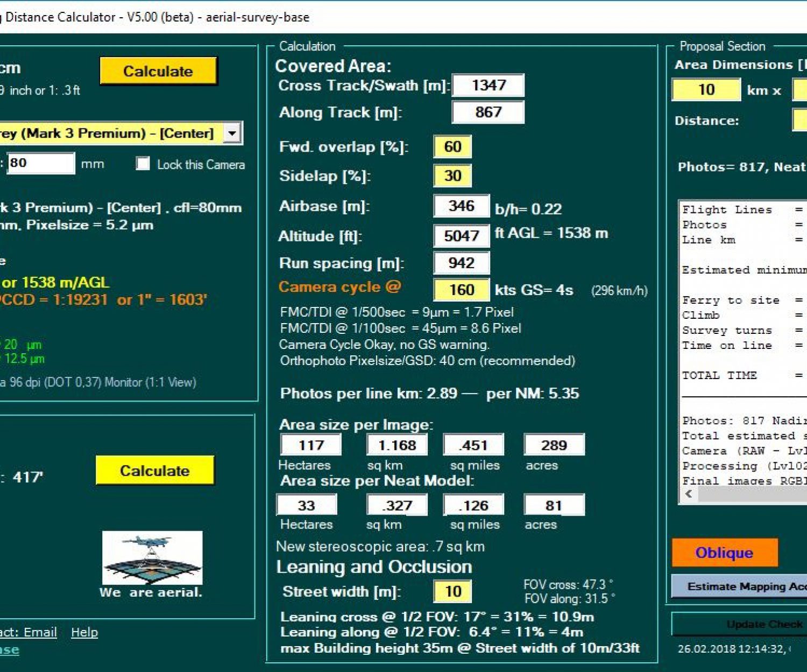Edit the Area Dimensions 10 km field

pyautogui.click(x=705, y=90)
